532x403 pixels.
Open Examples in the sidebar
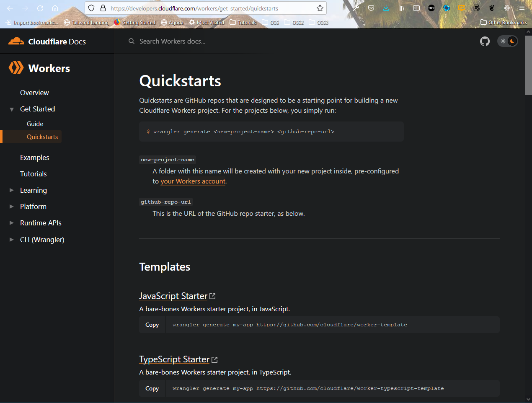pos(34,158)
